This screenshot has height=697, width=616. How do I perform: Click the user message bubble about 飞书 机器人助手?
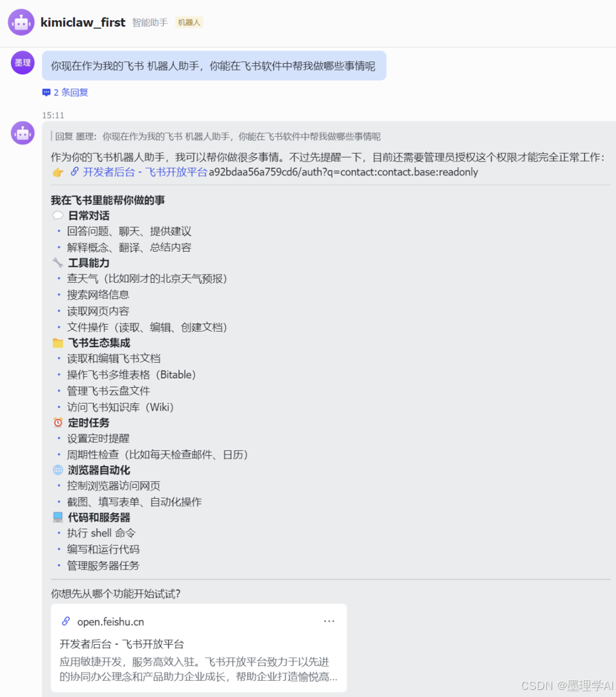point(214,66)
